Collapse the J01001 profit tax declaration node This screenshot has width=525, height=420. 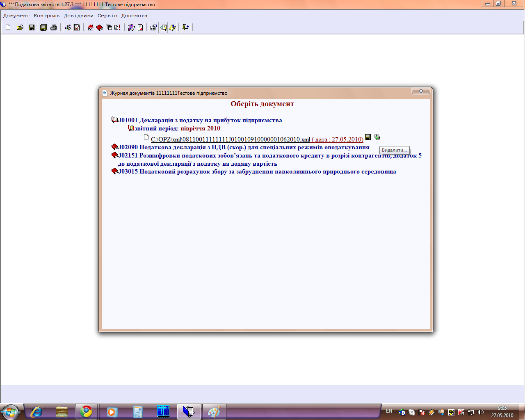(x=115, y=120)
